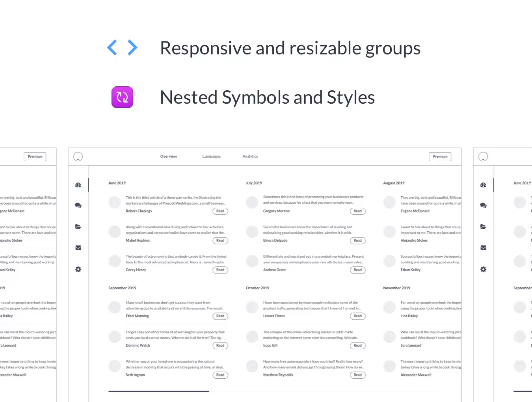
Task: Click the gear icon in right mockup sidebar
Action: coord(483,270)
